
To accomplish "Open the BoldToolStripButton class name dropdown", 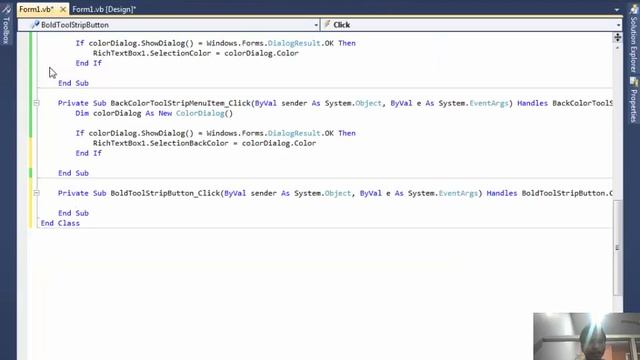I will click(316, 25).
